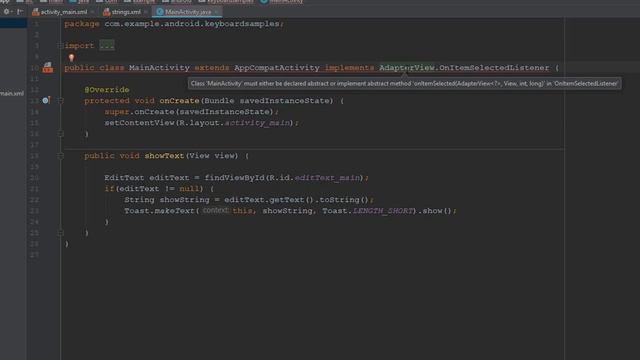640x360 pixels.
Task: Click the fold end marker closing showText
Action: pos(60,233)
